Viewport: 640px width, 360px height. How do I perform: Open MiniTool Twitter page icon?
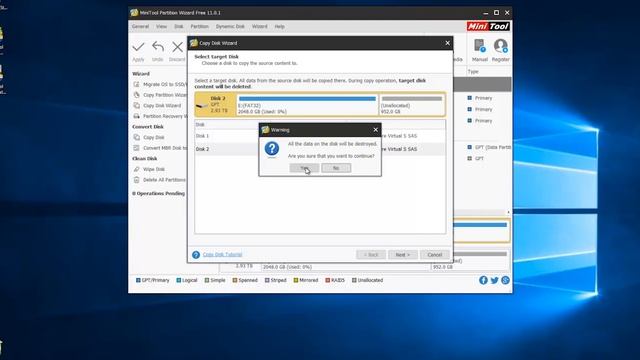coord(494,280)
